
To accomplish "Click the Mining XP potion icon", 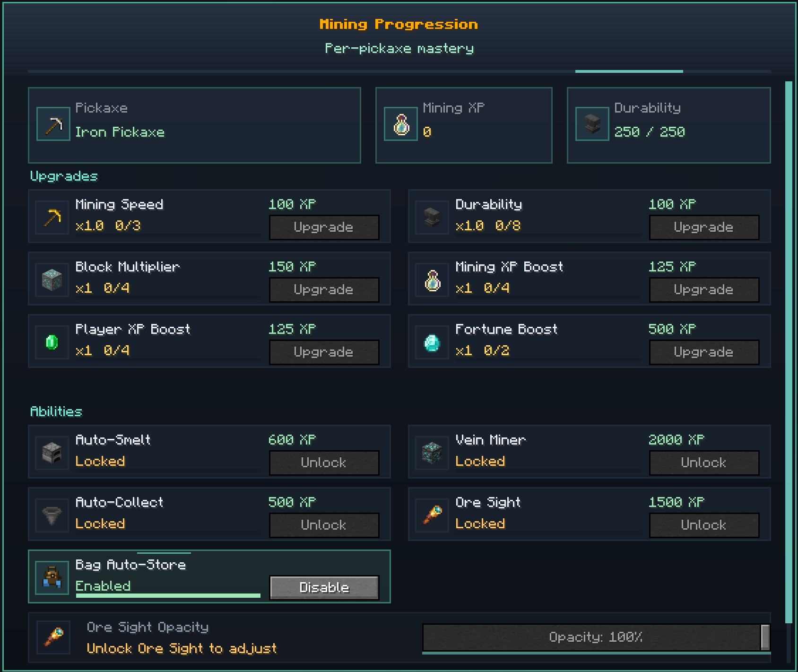I will [401, 124].
